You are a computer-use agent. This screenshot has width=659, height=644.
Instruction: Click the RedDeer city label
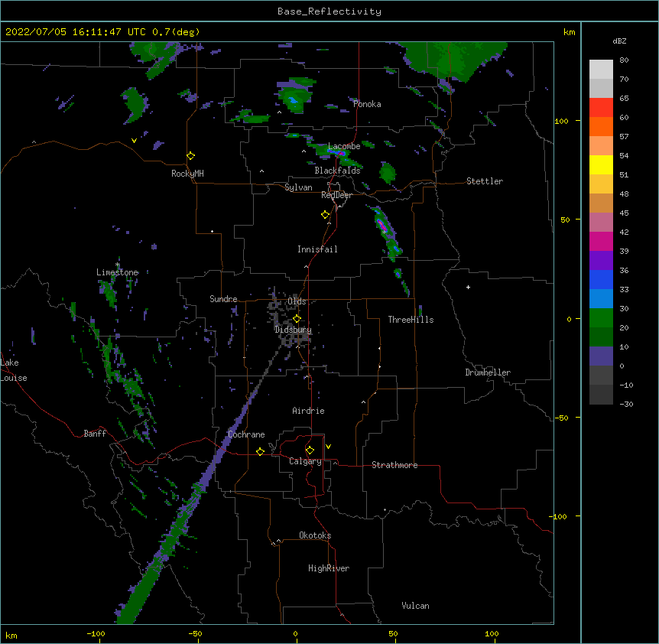pos(336,195)
